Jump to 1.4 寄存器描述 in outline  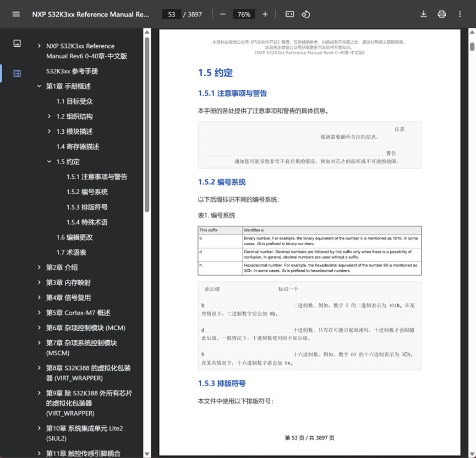[78, 146]
